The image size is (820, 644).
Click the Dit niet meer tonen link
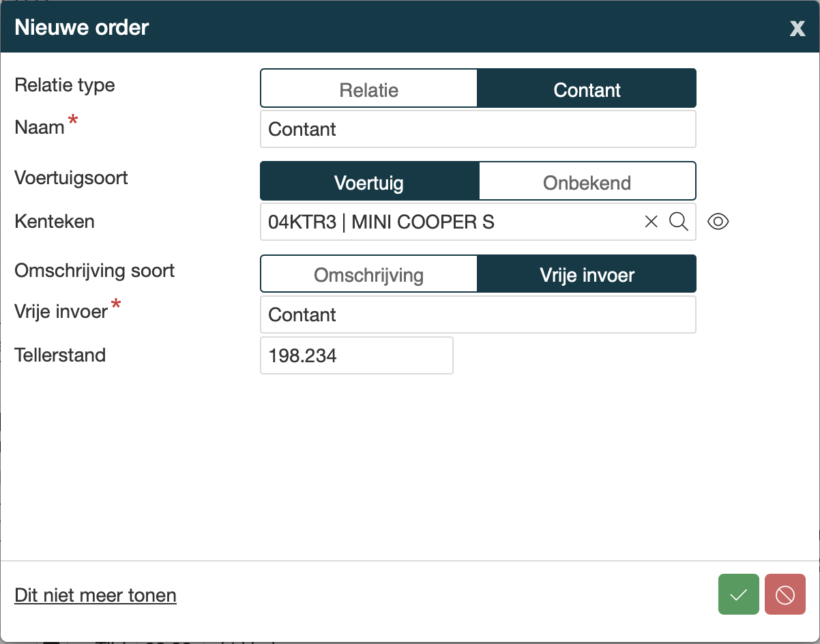(x=96, y=596)
